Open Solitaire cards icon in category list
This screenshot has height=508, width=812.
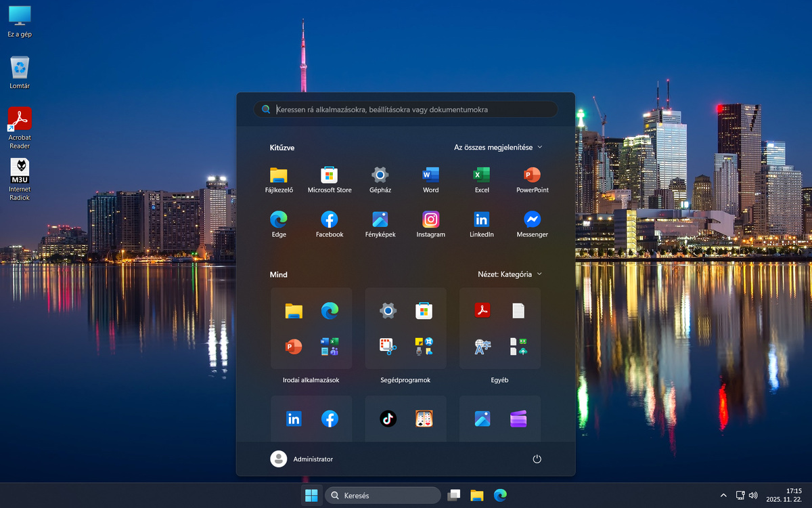pos(424,419)
